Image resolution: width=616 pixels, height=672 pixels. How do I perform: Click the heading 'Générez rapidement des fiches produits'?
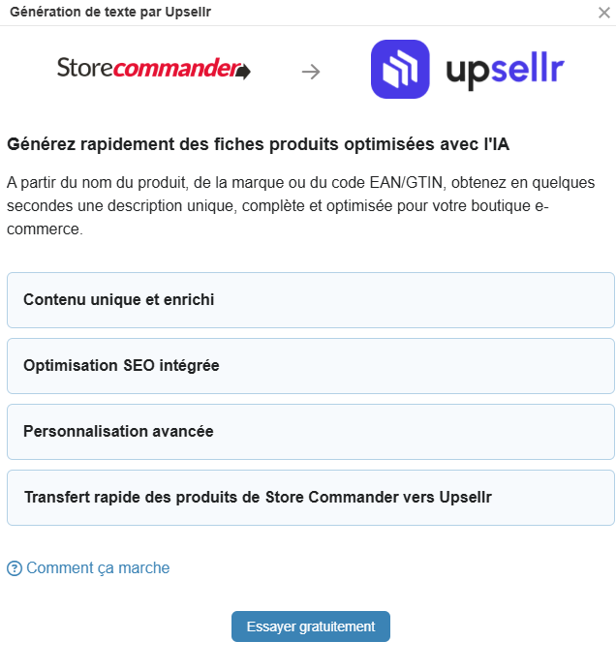point(258,145)
